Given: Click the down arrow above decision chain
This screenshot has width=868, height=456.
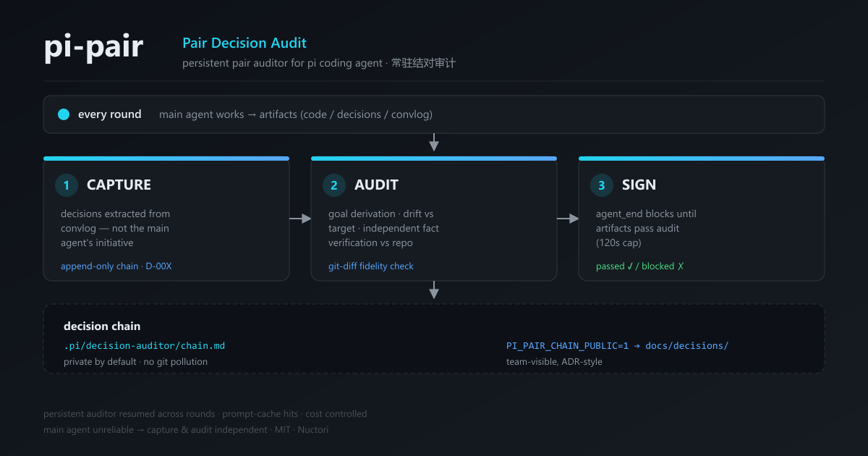Looking at the screenshot, I should pos(434,290).
